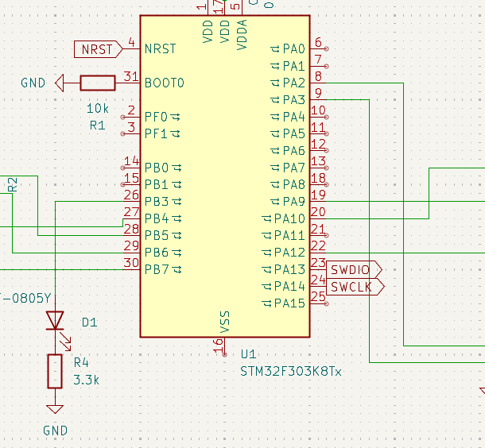Click the PA11 pin label
Screen dimensions: 485x448
tap(289, 235)
